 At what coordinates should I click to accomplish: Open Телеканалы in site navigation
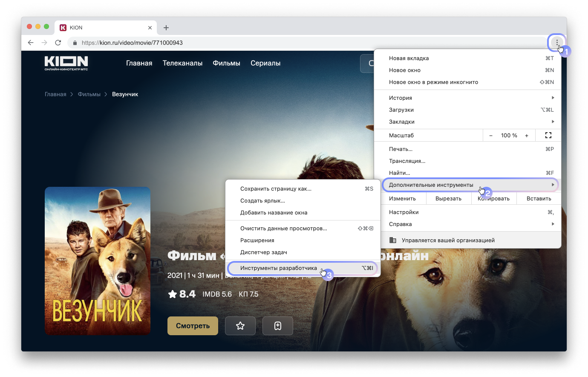[x=182, y=63]
